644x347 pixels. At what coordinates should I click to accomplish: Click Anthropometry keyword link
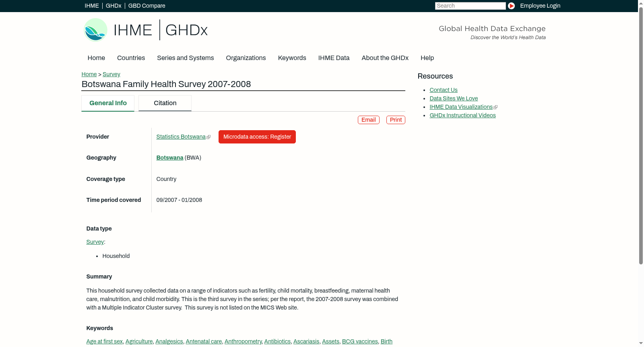coord(243,341)
